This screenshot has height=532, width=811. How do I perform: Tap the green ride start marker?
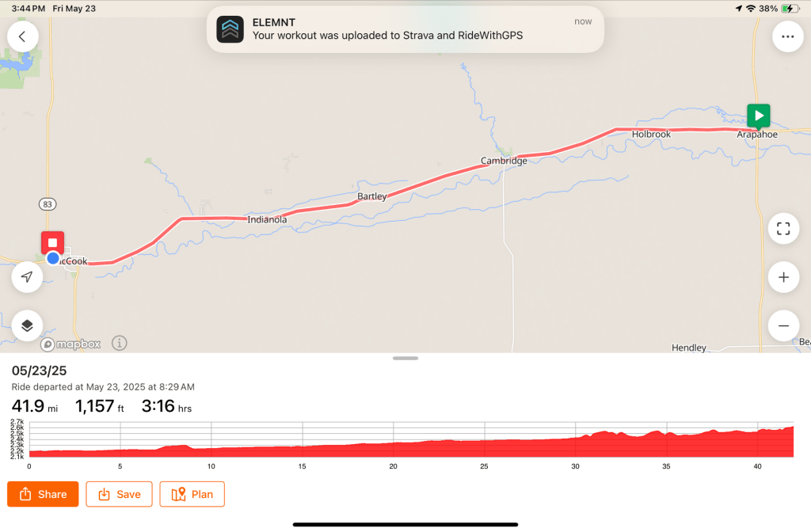(x=758, y=115)
